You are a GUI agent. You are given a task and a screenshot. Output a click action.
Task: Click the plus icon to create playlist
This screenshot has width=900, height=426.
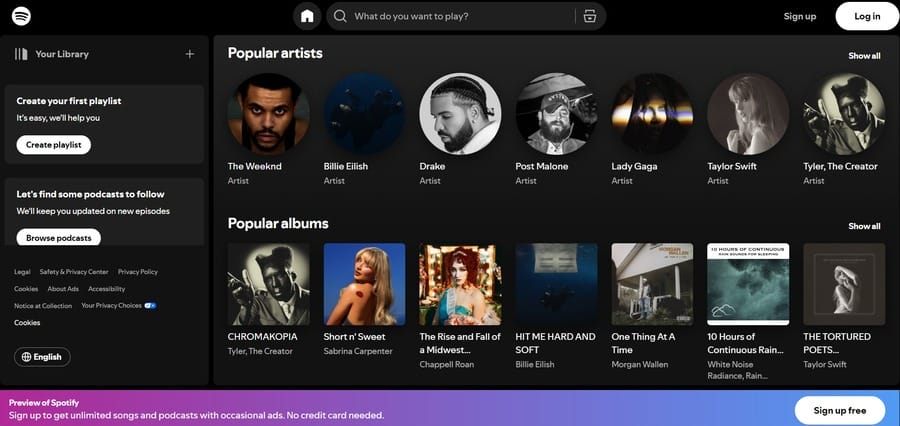pyautogui.click(x=190, y=54)
